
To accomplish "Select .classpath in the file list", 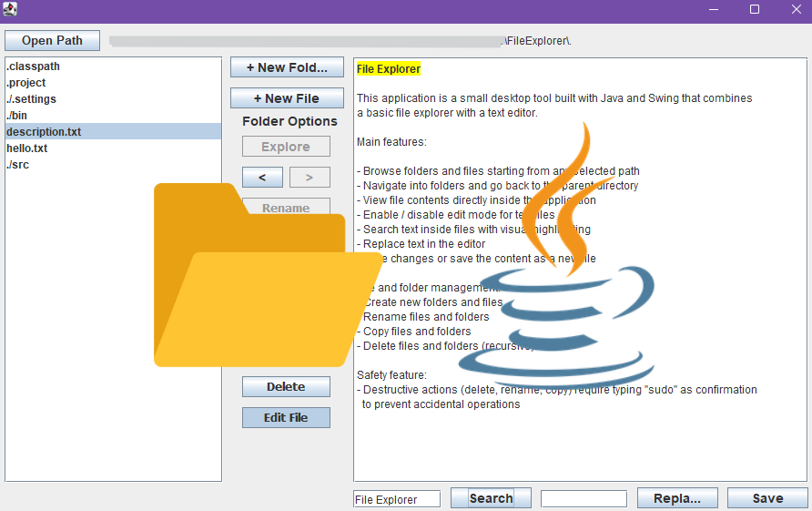I will coord(114,66).
